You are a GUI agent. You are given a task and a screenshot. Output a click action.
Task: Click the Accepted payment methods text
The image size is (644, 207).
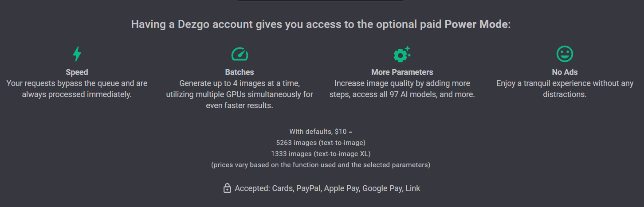pyautogui.click(x=327, y=188)
